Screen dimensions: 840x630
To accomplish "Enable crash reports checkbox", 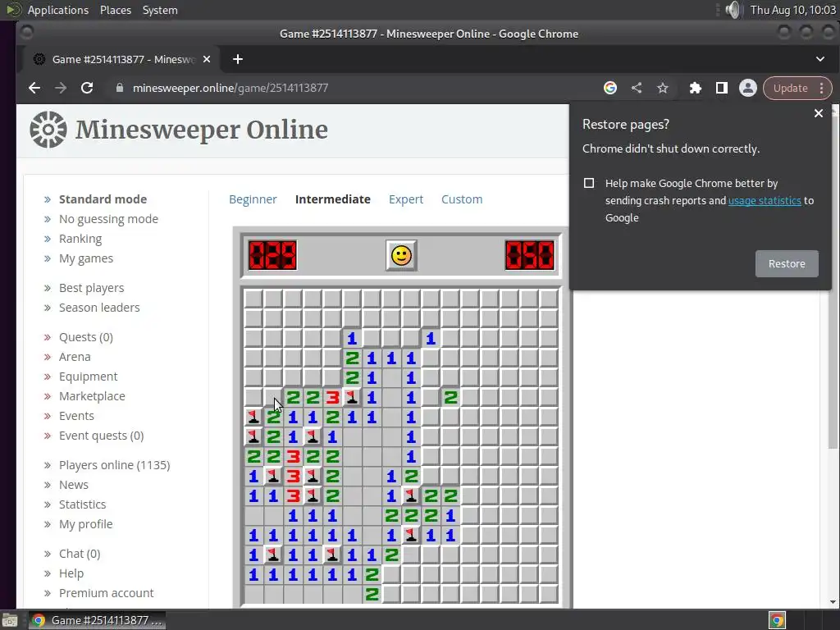I will pos(589,183).
